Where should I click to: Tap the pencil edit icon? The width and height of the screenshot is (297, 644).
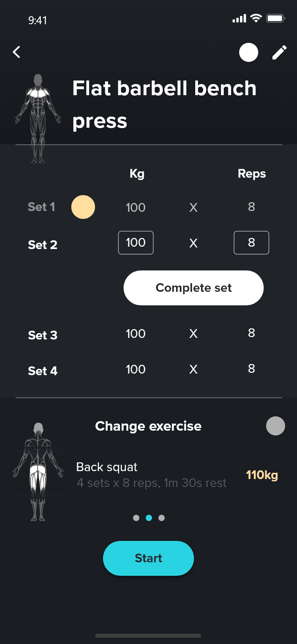[x=279, y=52]
